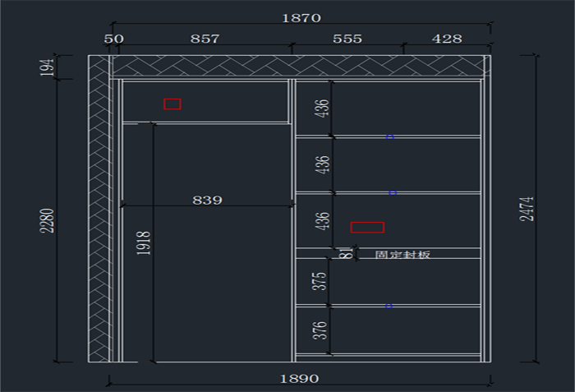Click the 839 horizontal dimension text
The width and height of the screenshot is (575, 392).
click(207, 200)
